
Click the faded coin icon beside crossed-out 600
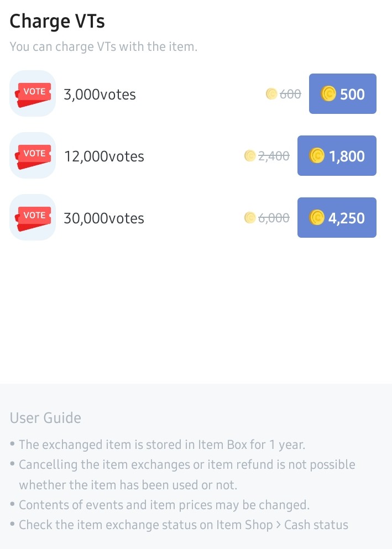point(271,94)
